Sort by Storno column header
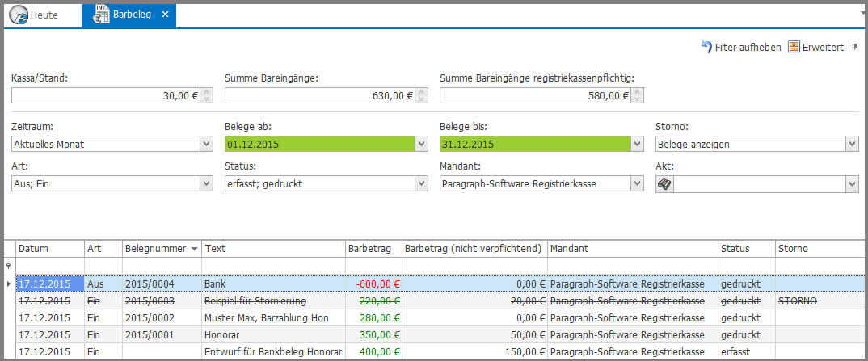 tap(821, 249)
